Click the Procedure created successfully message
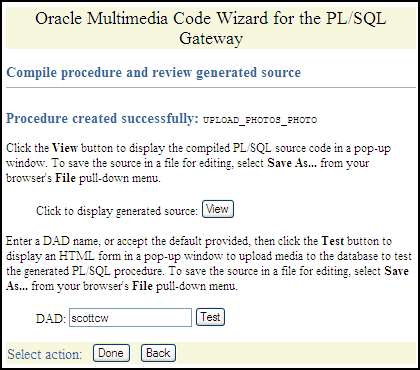Image resolution: width=420 pixels, height=370 pixels. [102, 118]
